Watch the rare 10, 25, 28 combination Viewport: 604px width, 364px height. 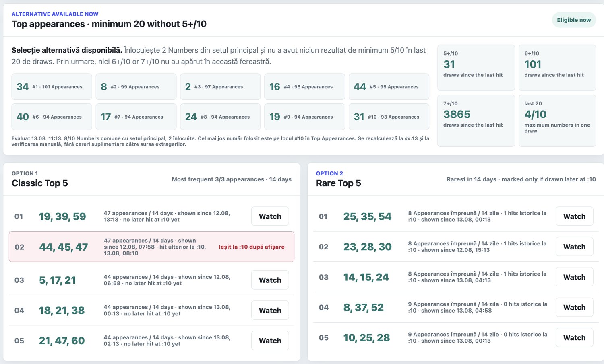[x=575, y=338]
